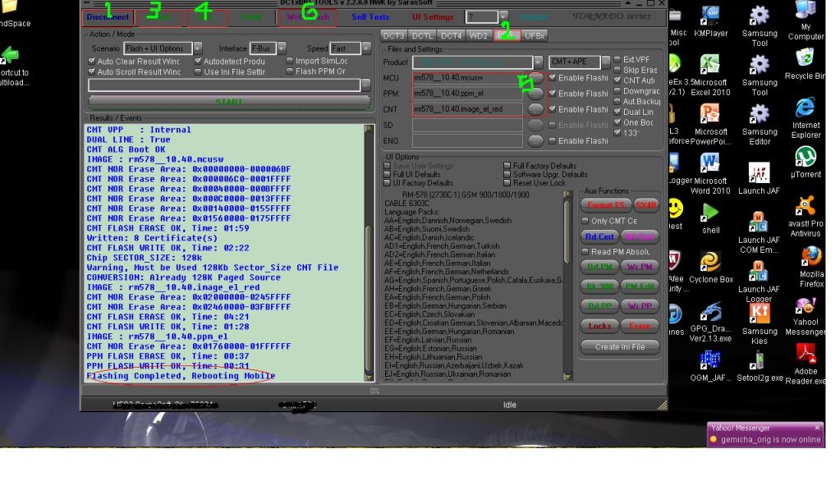Click the Results / Events scrollbar
The image size is (840, 504).
click(x=369, y=253)
